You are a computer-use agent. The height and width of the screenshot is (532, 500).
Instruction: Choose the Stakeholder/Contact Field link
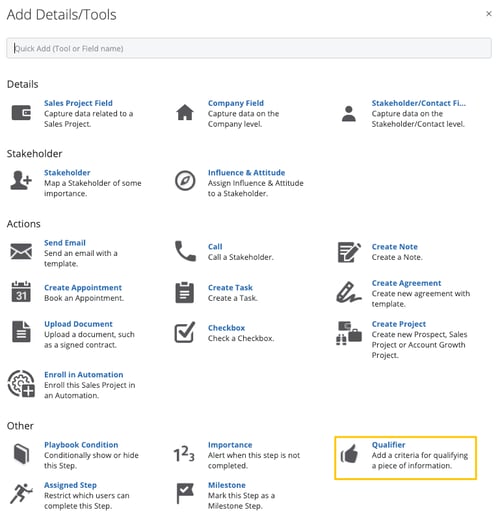coord(419,103)
